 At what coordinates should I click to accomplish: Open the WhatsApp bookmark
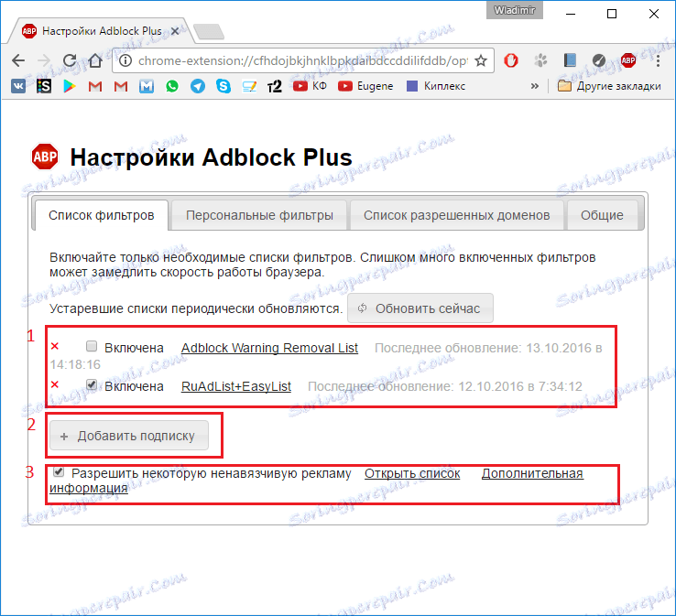tap(172, 86)
